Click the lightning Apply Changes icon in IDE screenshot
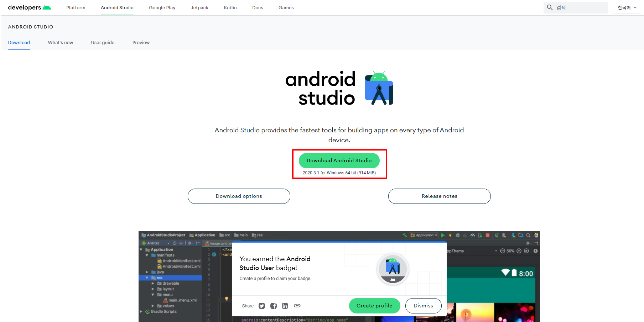644x322 pixels. click(450, 235)
